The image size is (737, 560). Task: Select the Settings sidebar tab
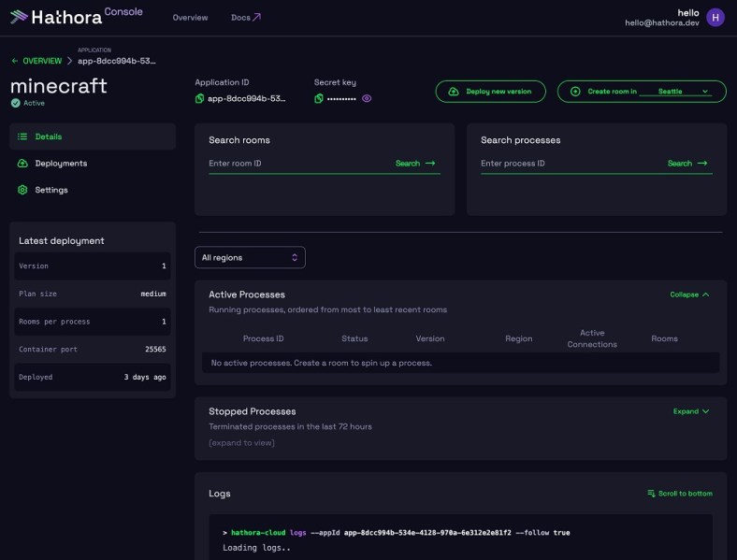[93, 190]
